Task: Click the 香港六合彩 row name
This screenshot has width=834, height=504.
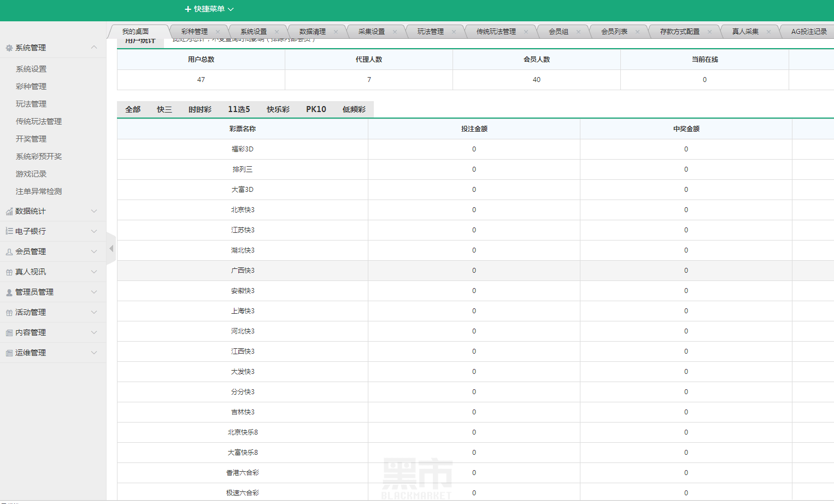Action: pos(243,473)
